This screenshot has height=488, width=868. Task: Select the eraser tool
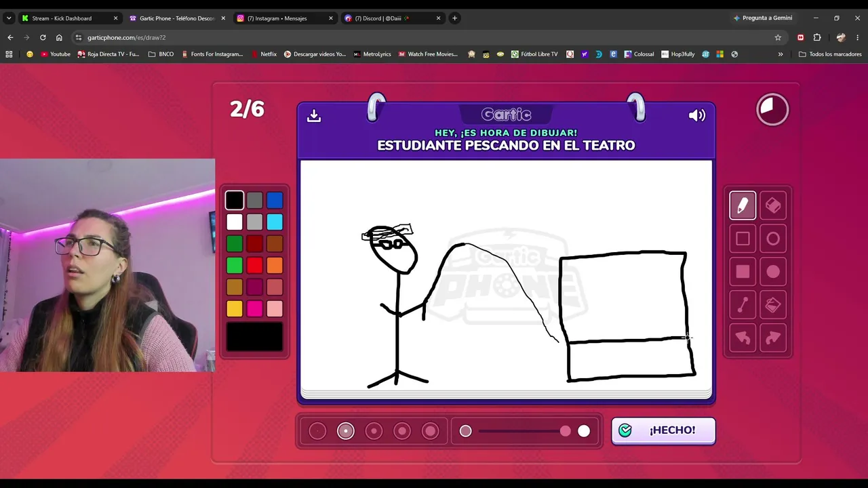pos(773,205)
